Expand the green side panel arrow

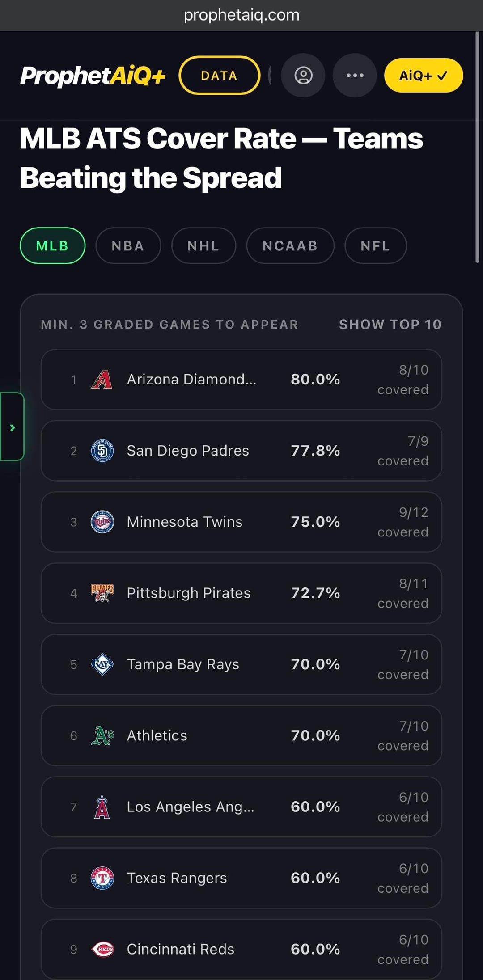12,427
